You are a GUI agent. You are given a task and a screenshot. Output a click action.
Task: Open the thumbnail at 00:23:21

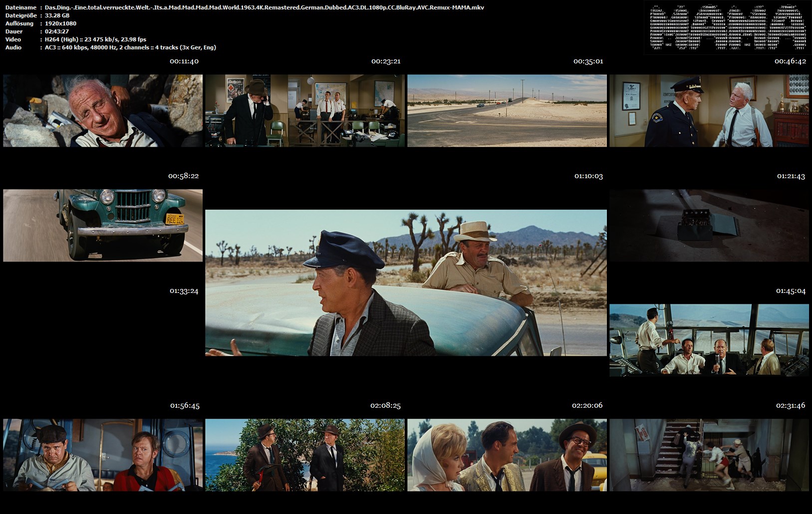pyautogui.click(x=305, y=111)
